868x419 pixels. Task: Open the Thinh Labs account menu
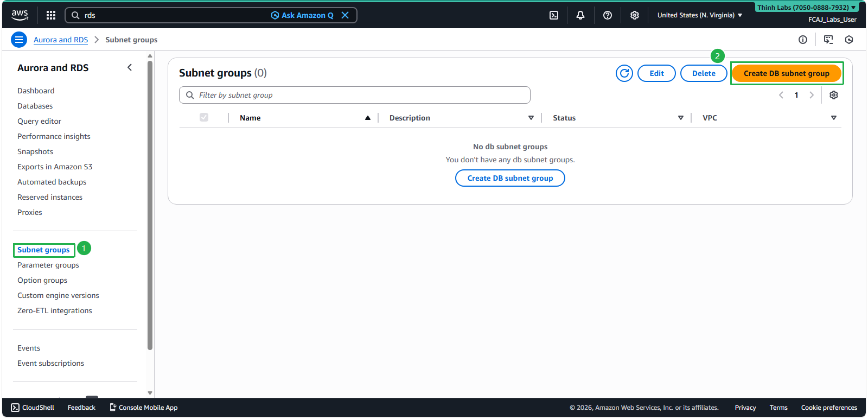[x=807, y=8]
